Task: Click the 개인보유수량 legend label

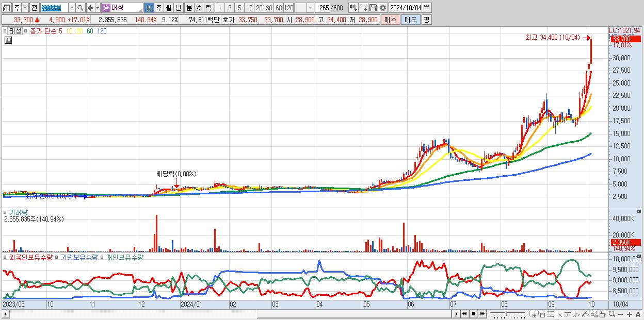Action: (x=124, y=257)
